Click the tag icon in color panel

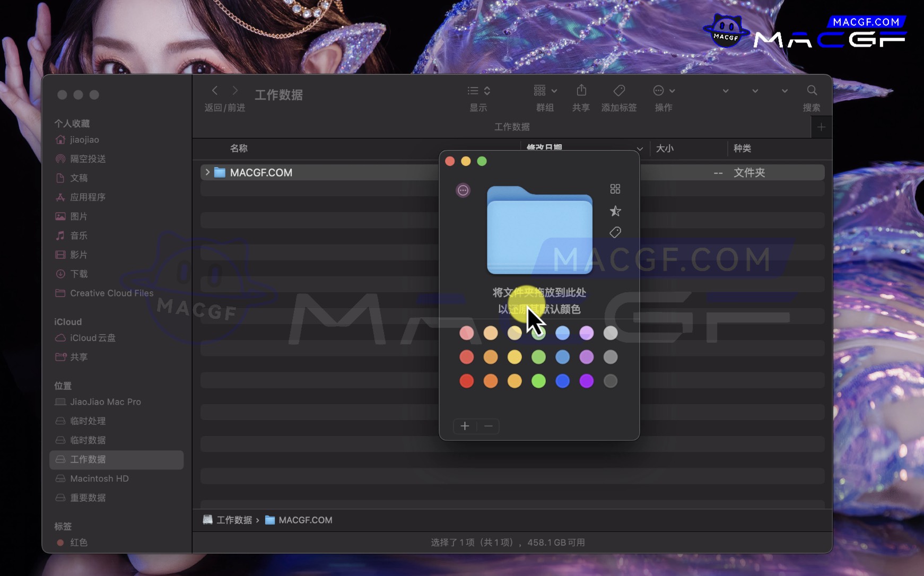[615, 232]
